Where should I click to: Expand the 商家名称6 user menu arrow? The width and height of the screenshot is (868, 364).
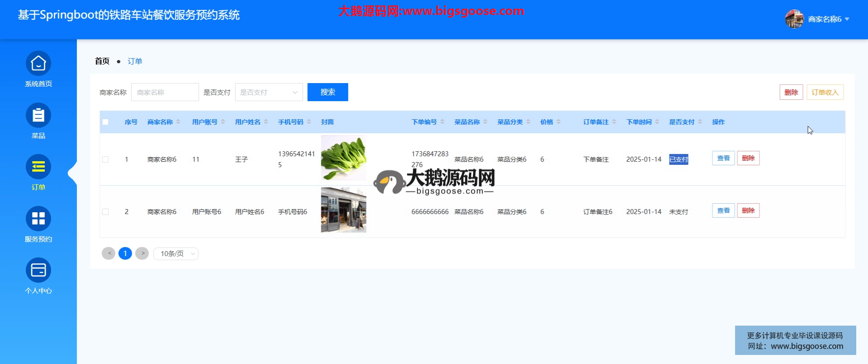pyautogui.click(x=847, y=19)
